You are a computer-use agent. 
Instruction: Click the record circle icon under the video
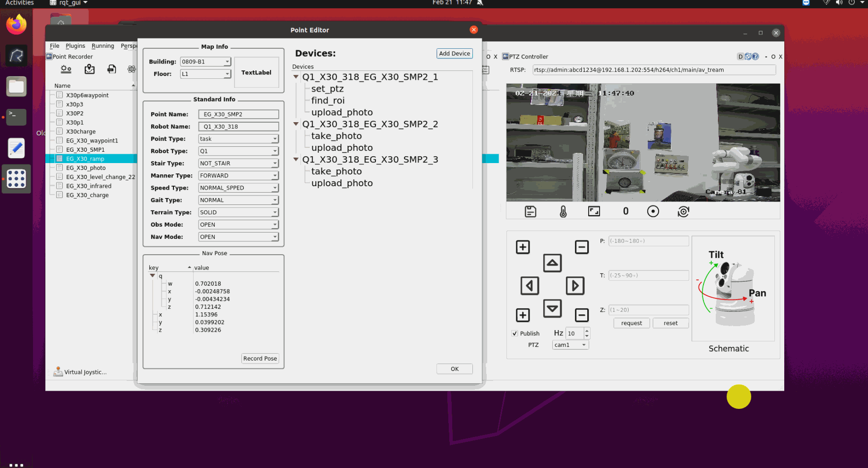pyautogui.click(x=653, y=211)
